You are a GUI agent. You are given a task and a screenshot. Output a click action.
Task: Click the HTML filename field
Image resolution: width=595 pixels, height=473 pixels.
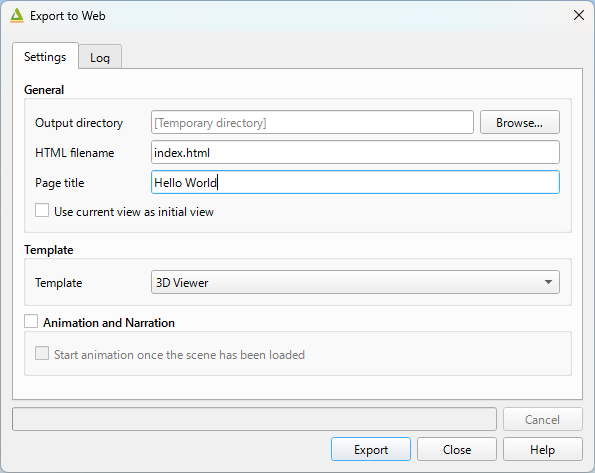[355, 152]
